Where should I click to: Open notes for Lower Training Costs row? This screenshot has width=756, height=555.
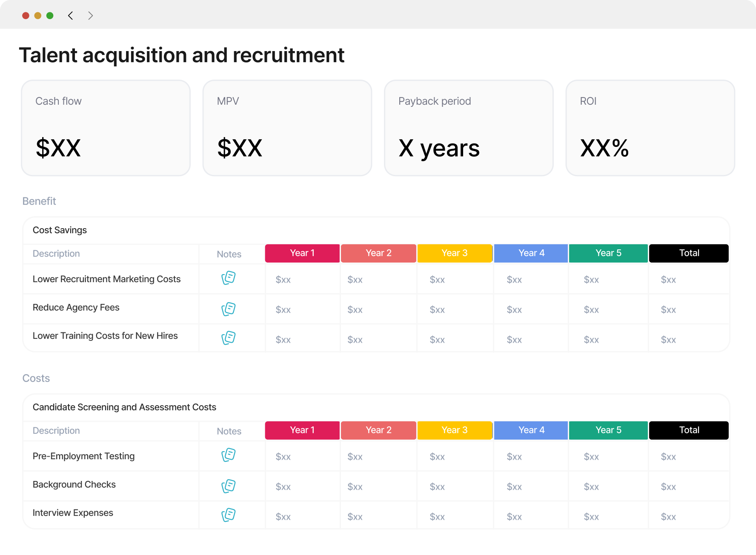[x=229, y=338]
